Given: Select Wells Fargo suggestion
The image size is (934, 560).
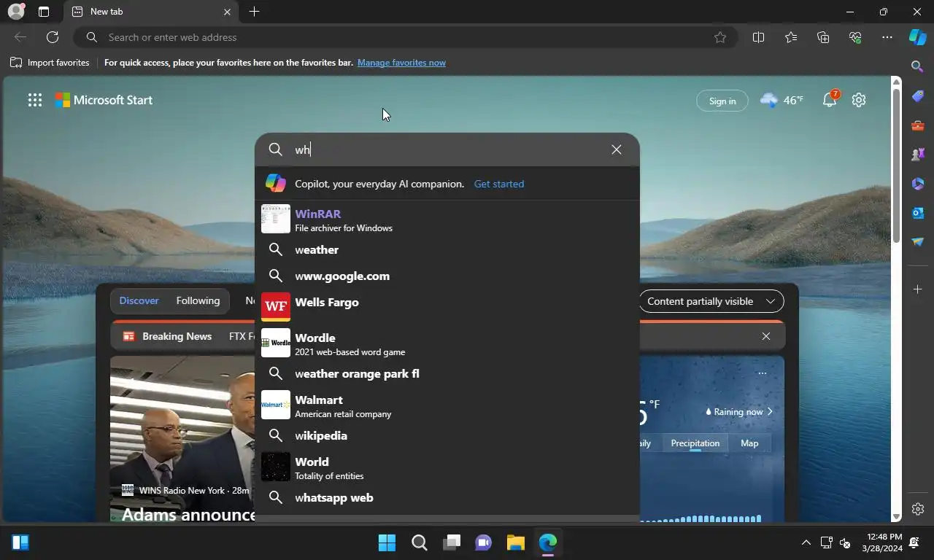Looking at the screenshot, I should pyautogui.click(x=447, y=306).
